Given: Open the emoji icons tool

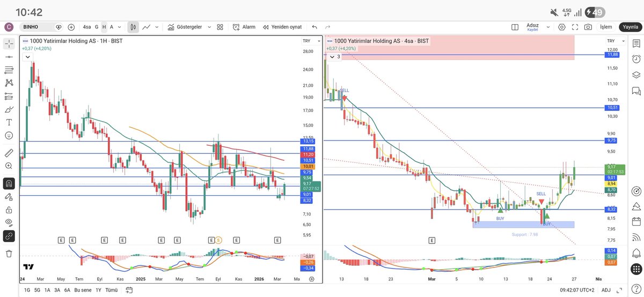Looking at the screenshot, I should 9,136.
